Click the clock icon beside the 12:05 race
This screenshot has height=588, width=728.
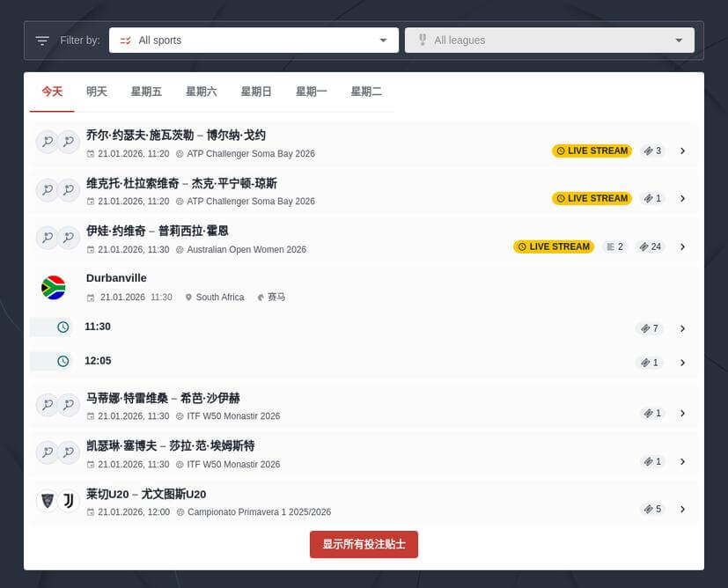[62, 361]
